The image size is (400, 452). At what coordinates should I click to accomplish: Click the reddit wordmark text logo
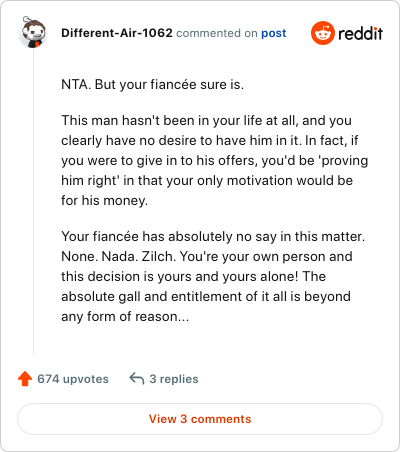click(x=360, y=33)
